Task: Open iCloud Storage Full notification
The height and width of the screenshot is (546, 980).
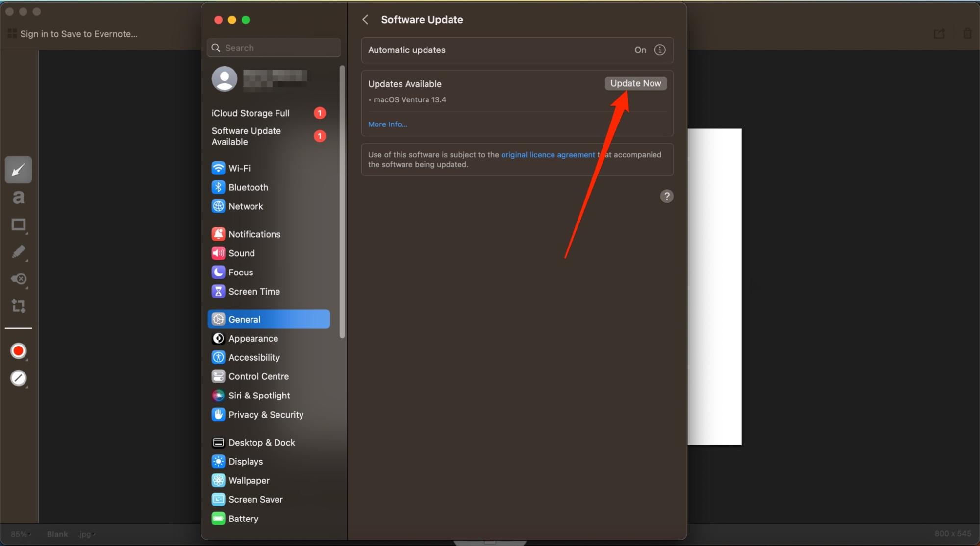Action: (x=269, y=113)
